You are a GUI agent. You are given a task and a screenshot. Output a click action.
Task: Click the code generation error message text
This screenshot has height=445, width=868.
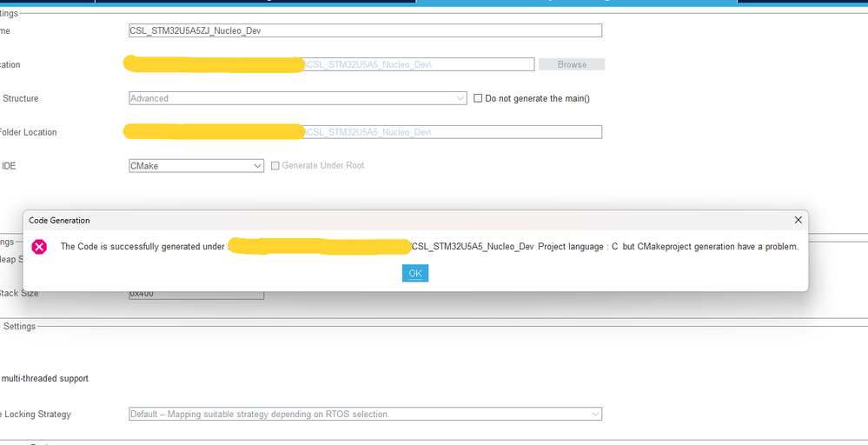click(429, 246)
